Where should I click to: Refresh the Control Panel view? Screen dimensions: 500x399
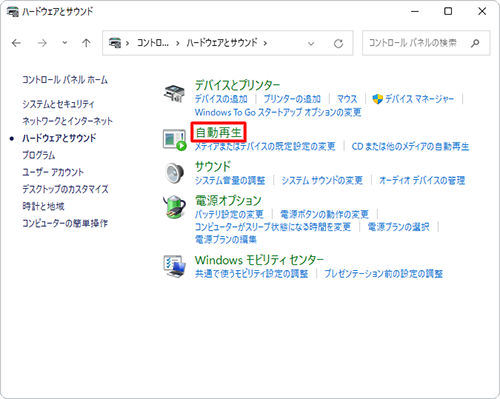[338, 43]
